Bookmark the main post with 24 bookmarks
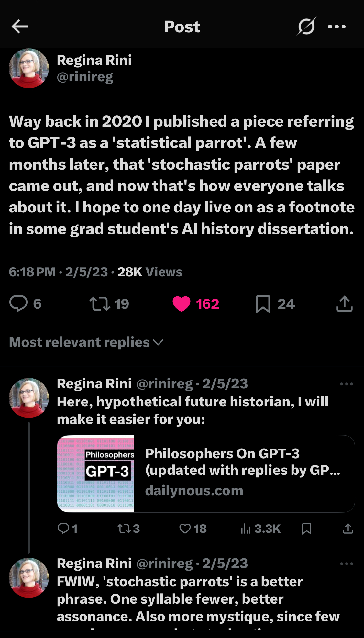This screenshot has height=638, width=364. point(263,304)
